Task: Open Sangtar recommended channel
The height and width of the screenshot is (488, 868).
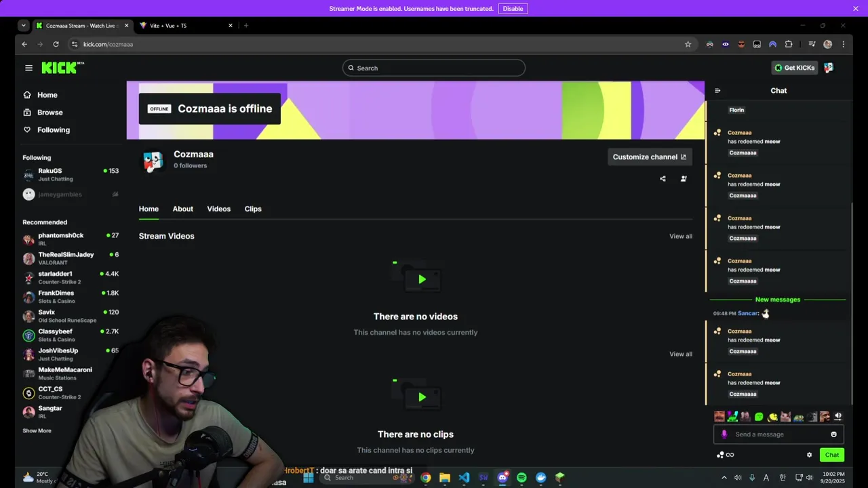Action: tap(71, 412)
